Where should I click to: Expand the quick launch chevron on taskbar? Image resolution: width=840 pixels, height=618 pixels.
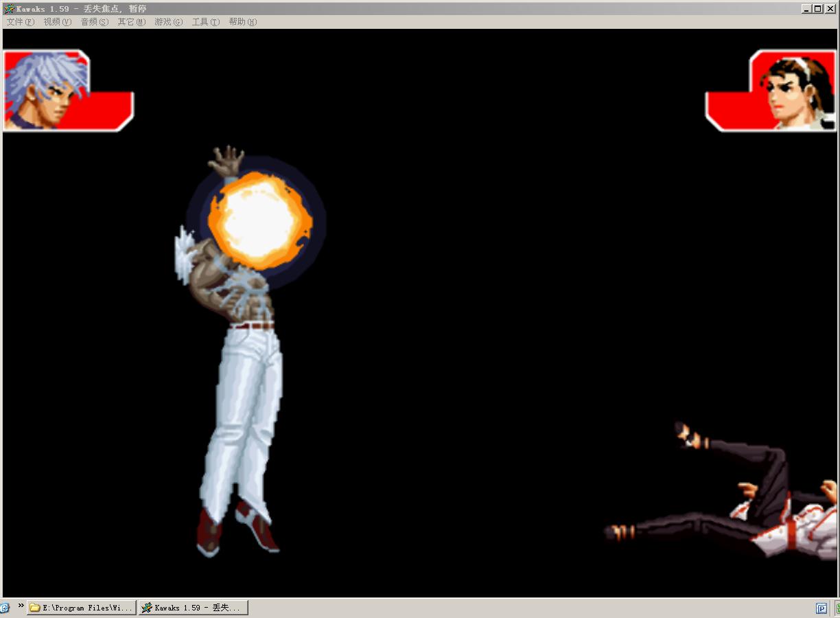click(21, 606)
